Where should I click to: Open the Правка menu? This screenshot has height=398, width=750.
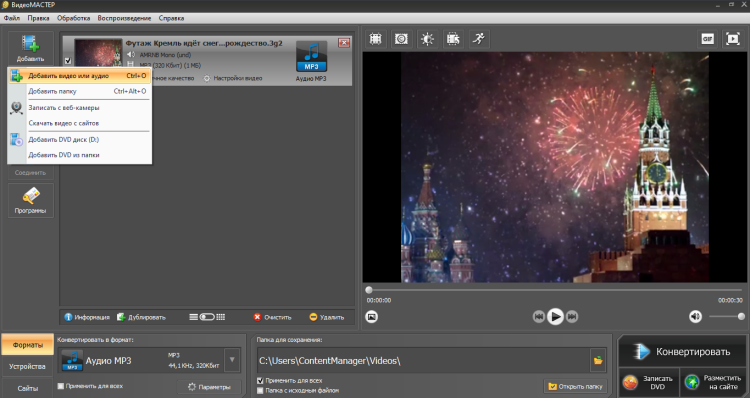(x=38, y=18)
